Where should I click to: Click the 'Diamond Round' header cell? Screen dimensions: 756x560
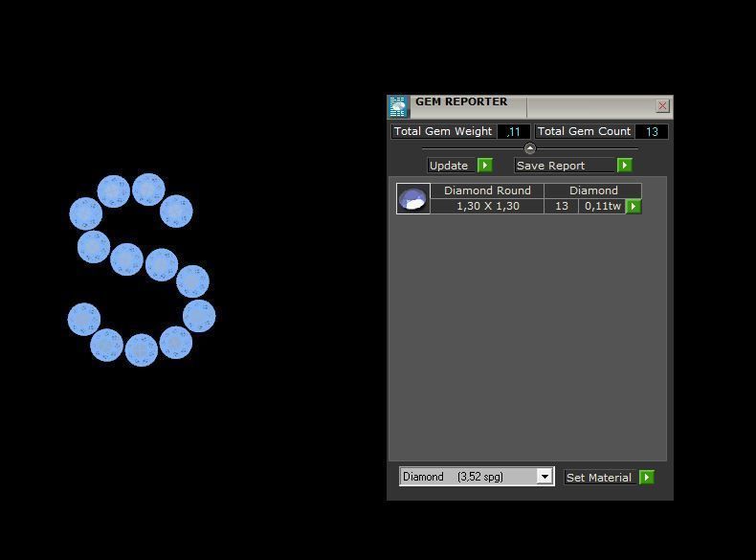487,190
